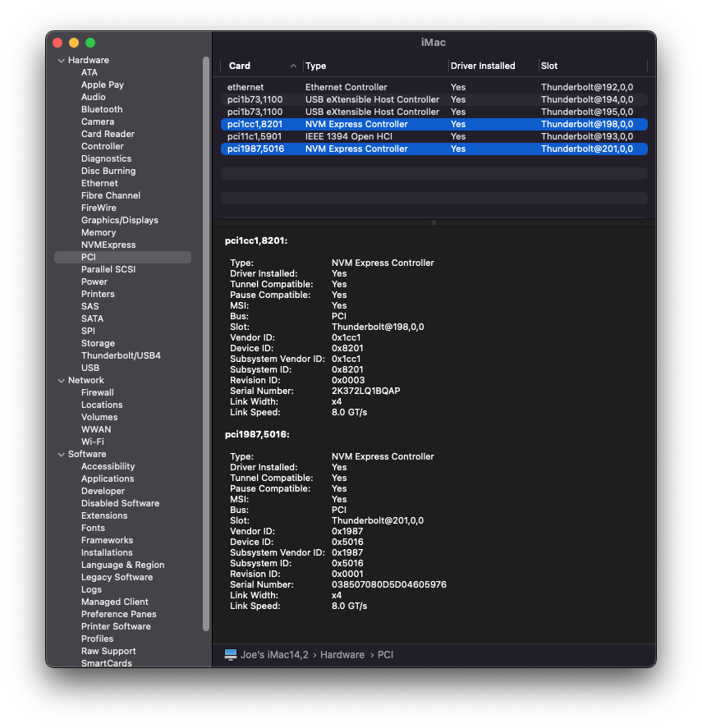Select pci1987,5016 NVM Express row

[x=434, y=149]
